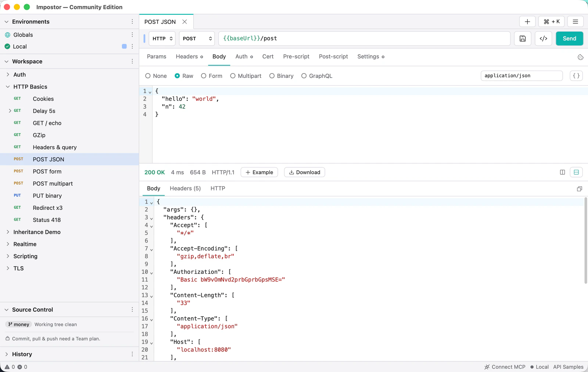The image size is (588, 372).
Task: Switch to response HTTP tab
Action: point(218,189)
